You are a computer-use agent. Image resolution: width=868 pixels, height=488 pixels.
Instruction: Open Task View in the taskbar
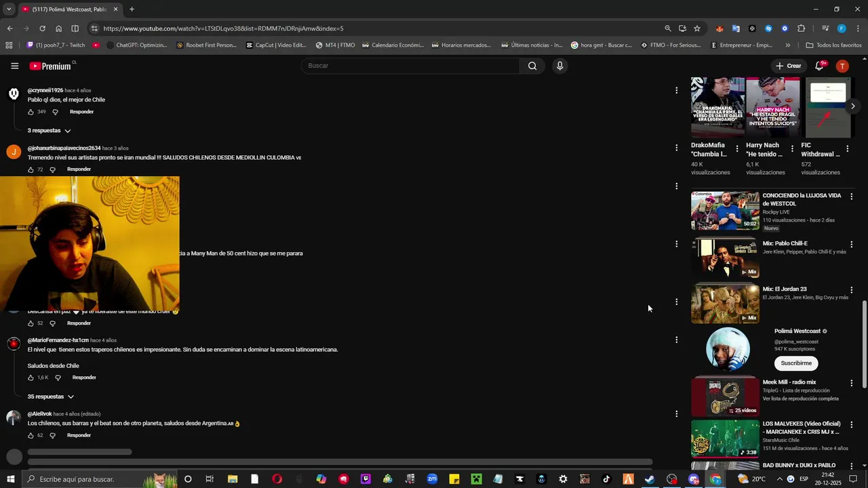click(x=210, y=479)
